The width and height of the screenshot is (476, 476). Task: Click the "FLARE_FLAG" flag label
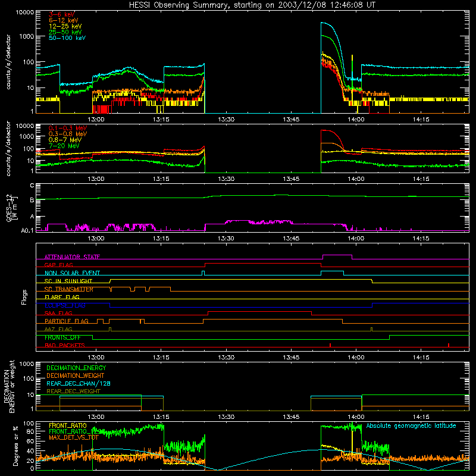point(62,297)
